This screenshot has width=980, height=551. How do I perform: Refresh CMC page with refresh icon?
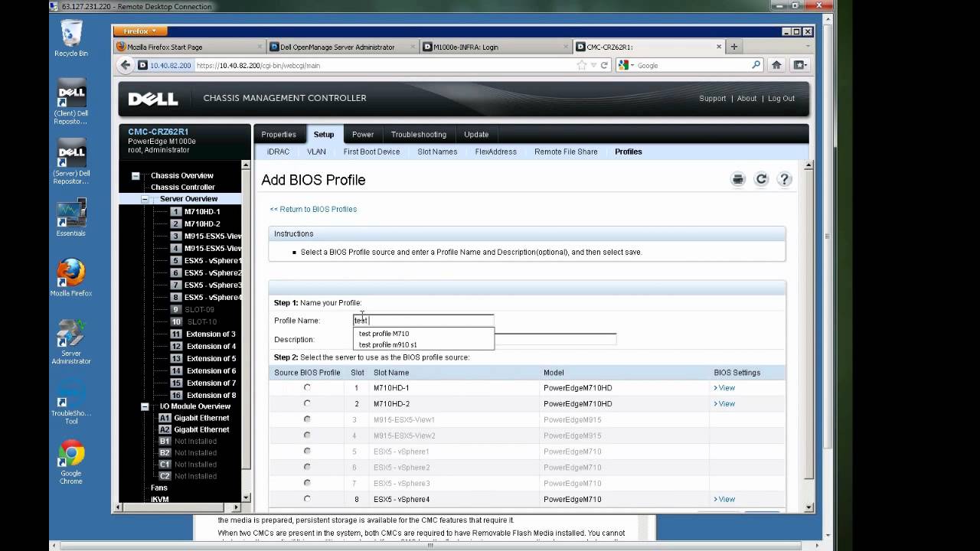[x=761, y=179]
